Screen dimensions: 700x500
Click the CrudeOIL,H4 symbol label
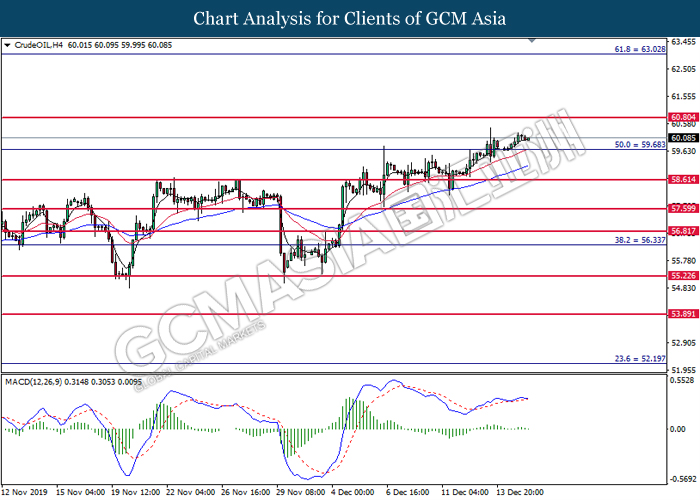coord(36,45)
